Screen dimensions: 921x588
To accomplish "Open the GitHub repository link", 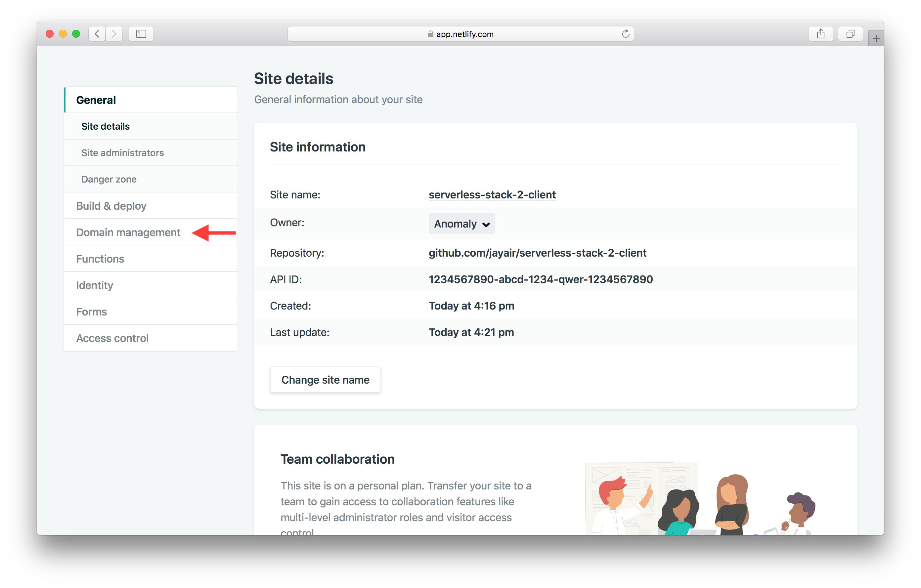I will click(x=537, y=253).
